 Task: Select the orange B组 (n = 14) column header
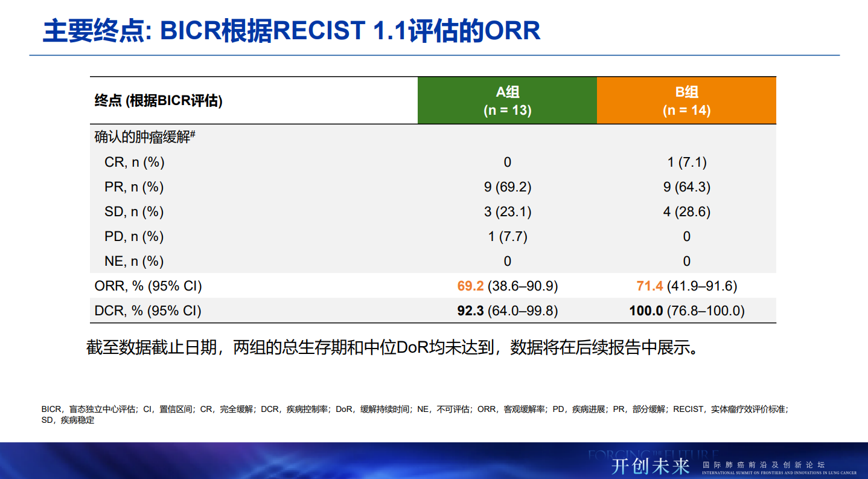[x=686, y=100]
